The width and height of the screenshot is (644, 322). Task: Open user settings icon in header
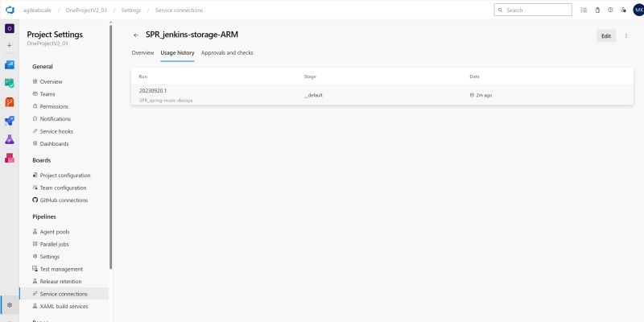pyautogui.click(x=623, y=10)
